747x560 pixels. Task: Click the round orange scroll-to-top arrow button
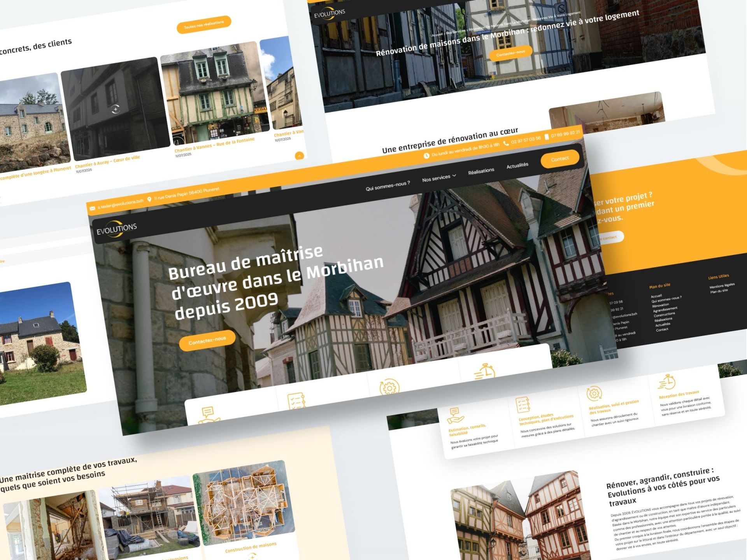point(299,156)
